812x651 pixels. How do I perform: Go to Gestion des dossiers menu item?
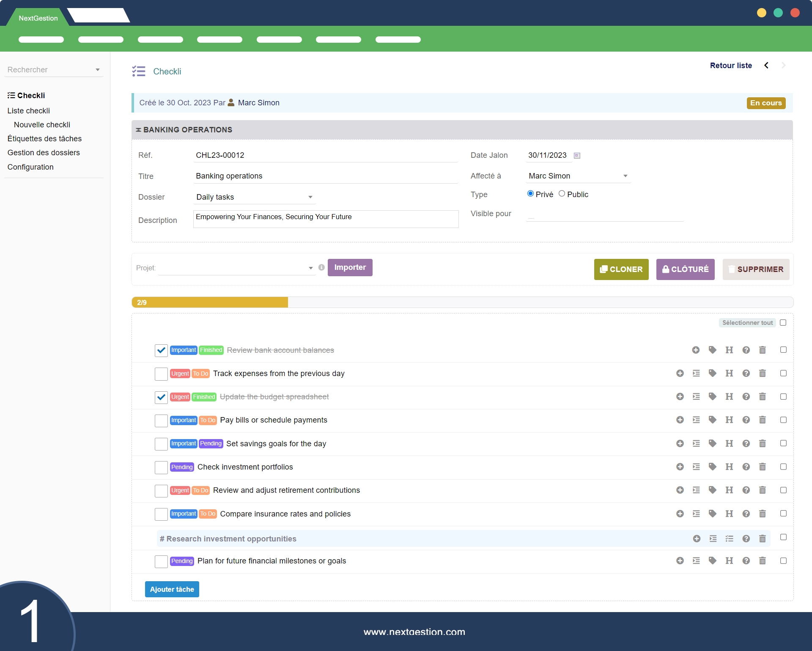pyautogui.click(x=44, y=153)
